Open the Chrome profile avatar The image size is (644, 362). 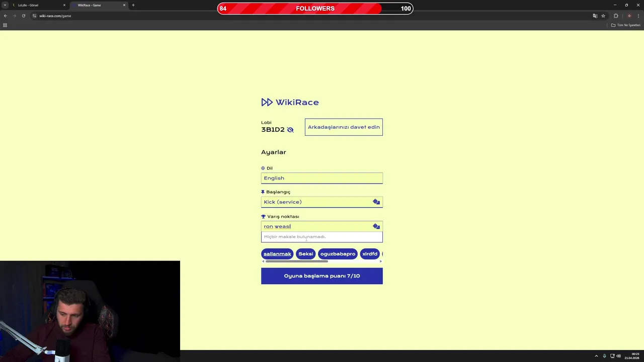coord(629,16)
